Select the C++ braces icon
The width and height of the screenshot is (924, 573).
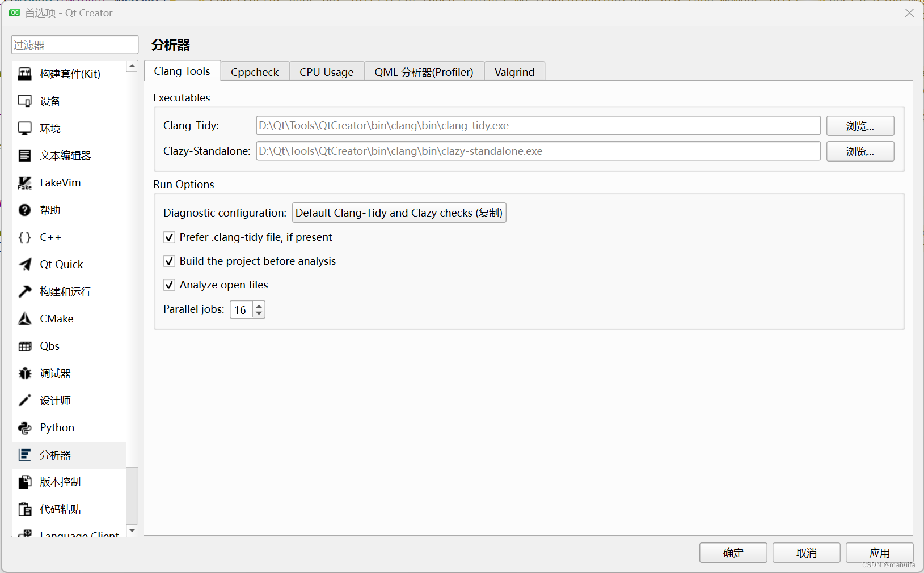[x=25, y=237]
